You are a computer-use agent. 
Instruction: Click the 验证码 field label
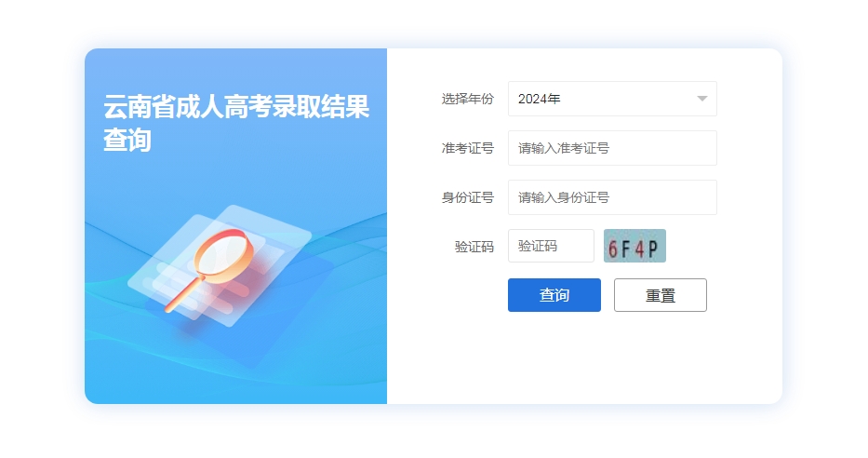(474, 247)
